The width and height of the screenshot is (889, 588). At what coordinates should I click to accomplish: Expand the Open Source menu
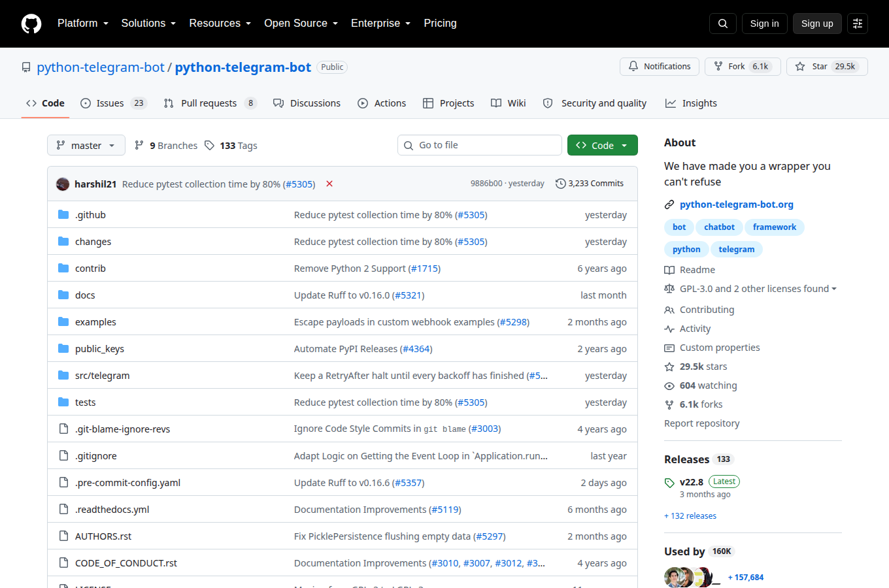pos(301,24)
